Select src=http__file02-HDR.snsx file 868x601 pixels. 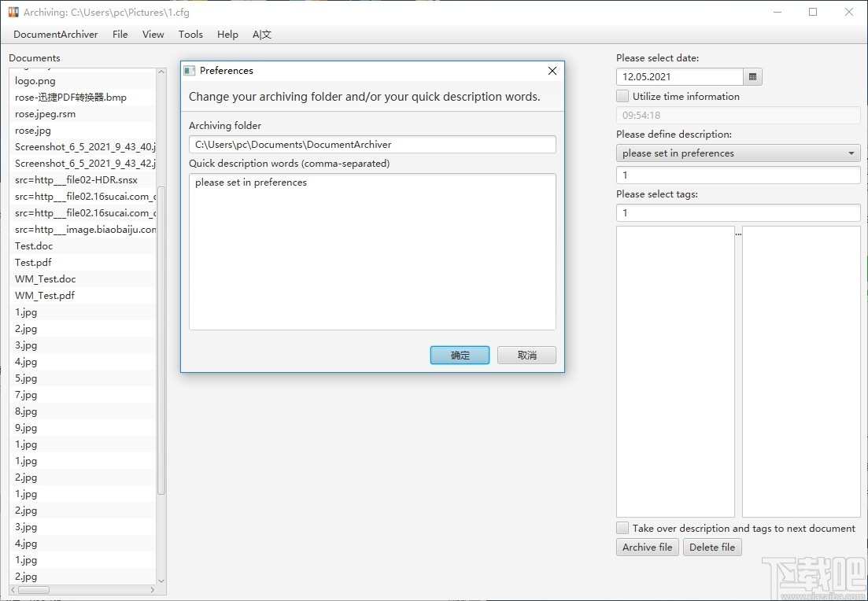83,180
